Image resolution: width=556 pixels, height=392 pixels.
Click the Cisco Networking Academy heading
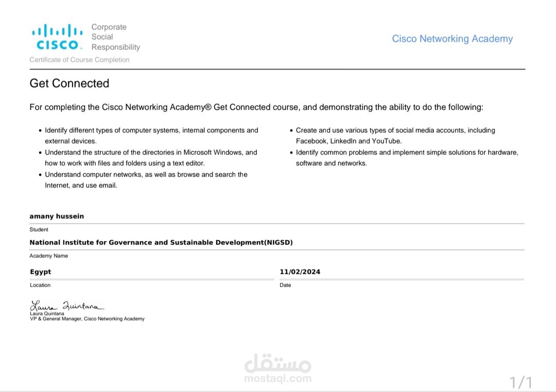452,39
